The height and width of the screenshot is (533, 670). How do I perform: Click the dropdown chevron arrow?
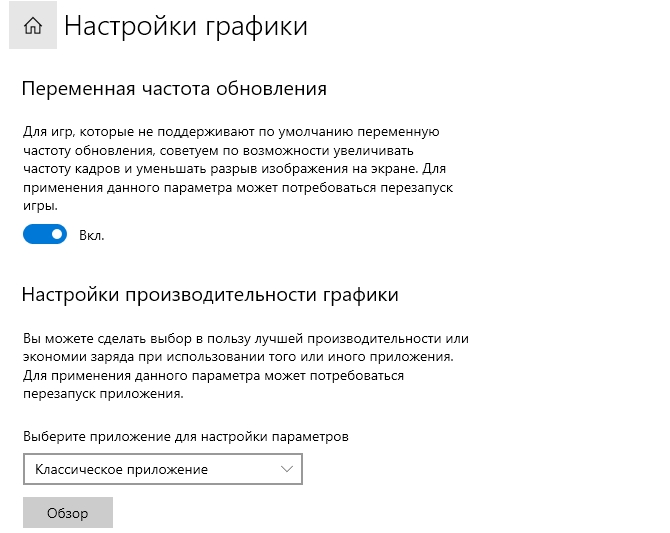(x=288, y=469)
